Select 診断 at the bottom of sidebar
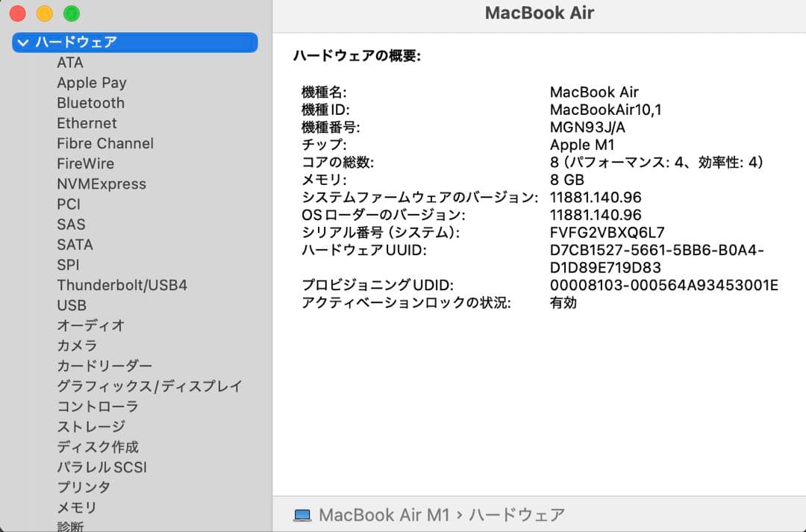 click(71, 526)
